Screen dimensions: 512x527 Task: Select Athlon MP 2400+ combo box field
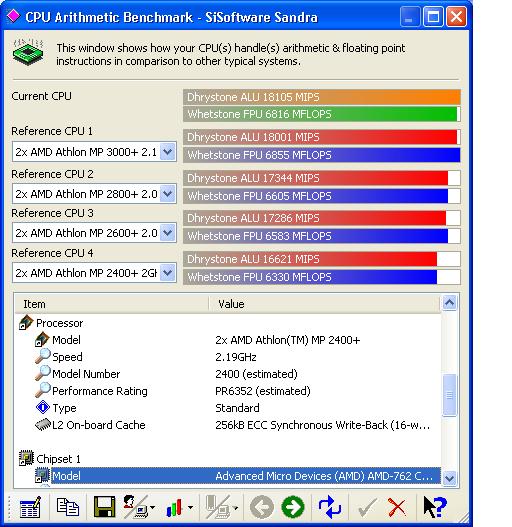pyautogui.click(x=94, y=273)
